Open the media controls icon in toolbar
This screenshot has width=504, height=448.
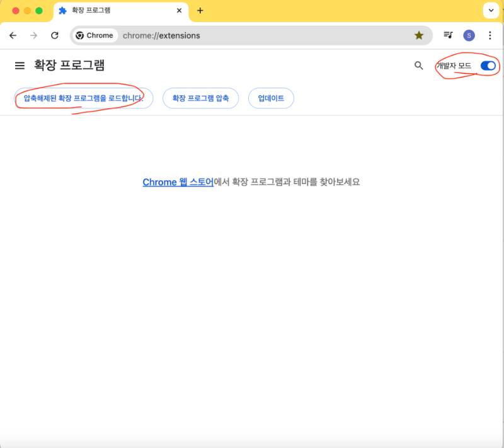click(448, 35)
